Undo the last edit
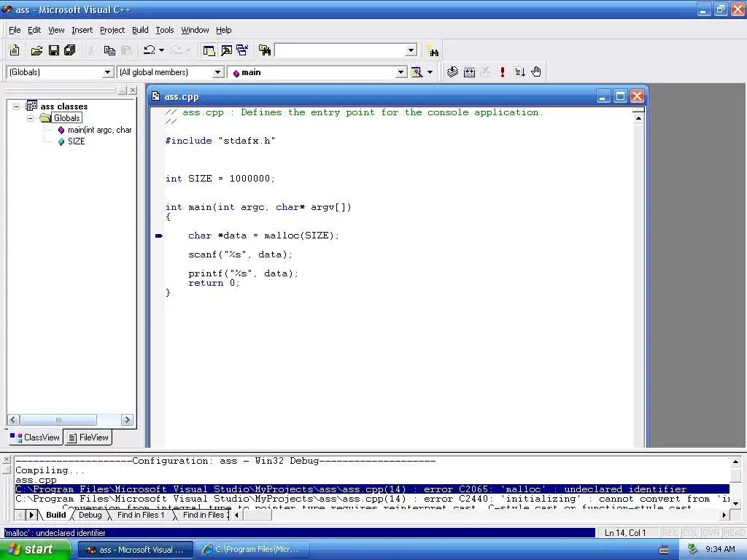 (x=150, y=50)
